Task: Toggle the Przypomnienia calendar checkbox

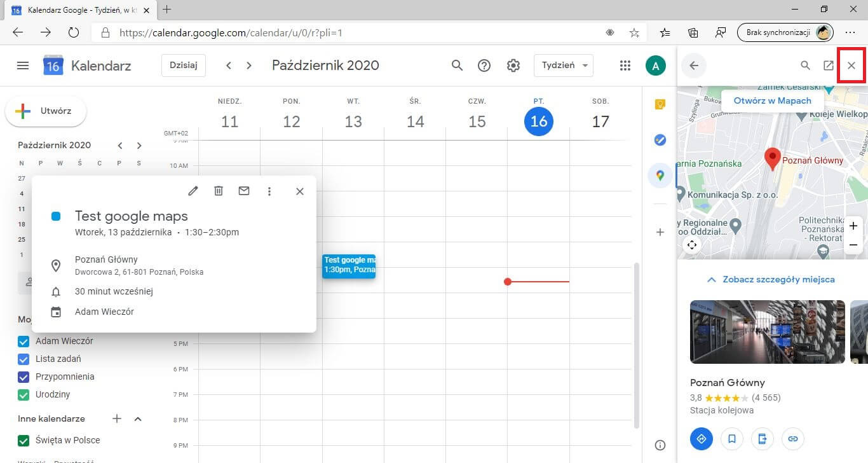Action: coord(24,377)
